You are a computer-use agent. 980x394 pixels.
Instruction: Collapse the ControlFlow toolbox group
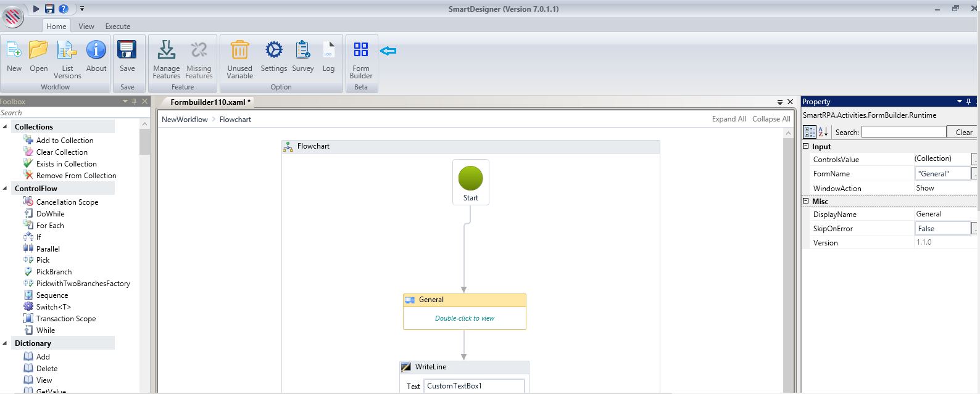click(6, 189)
